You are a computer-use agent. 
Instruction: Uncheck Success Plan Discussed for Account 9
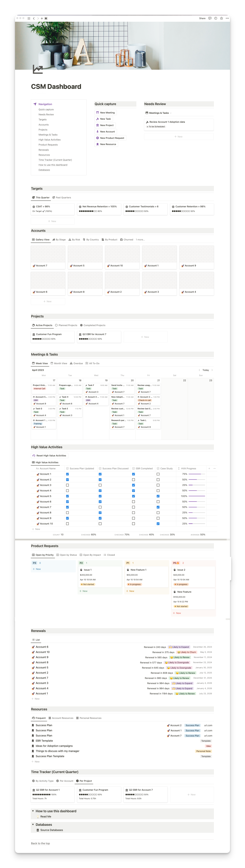pyautogui.click(x=100, y=518)
